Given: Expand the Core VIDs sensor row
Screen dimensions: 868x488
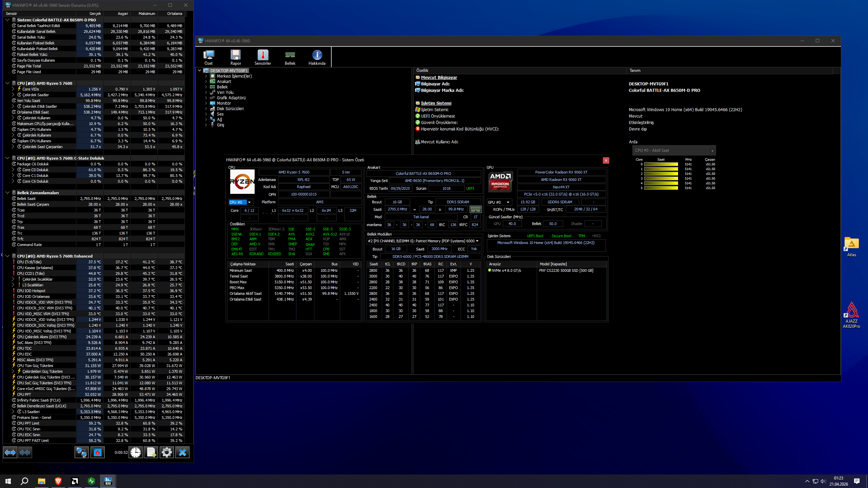Looking at the screenshot, I should click(x=13, y=89).
